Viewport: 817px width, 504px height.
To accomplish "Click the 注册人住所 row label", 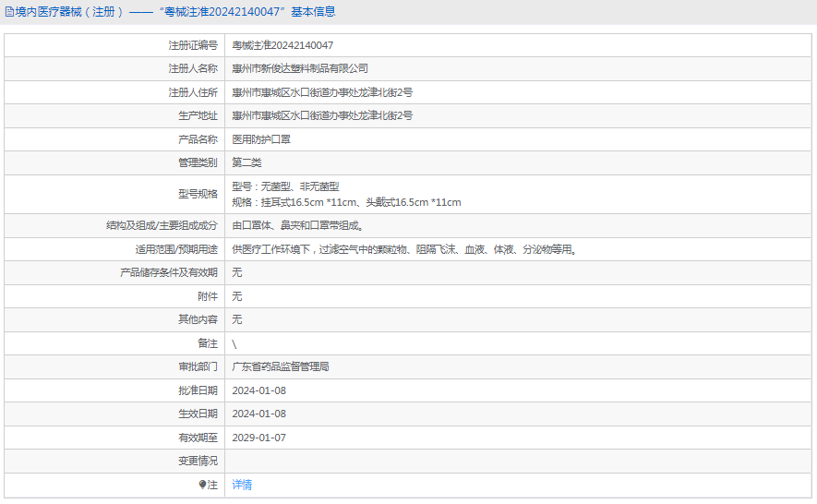I will click(x=193, y=92).
